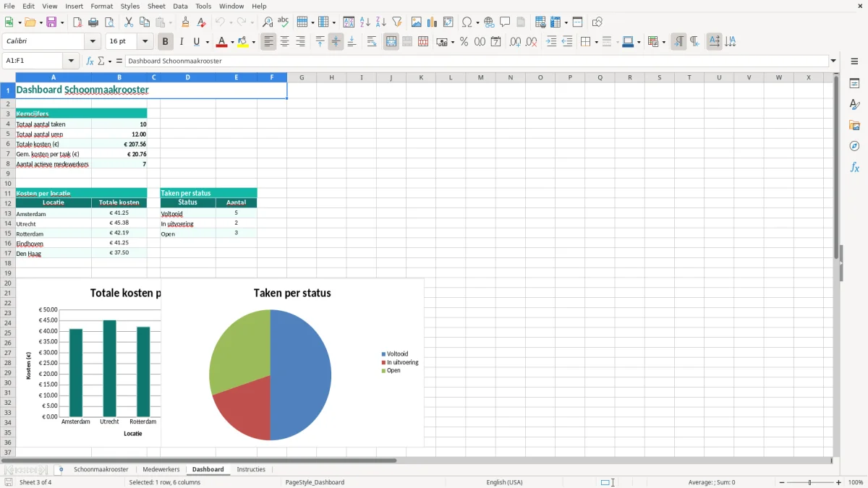Click the Save document icon

click(51, 22)
